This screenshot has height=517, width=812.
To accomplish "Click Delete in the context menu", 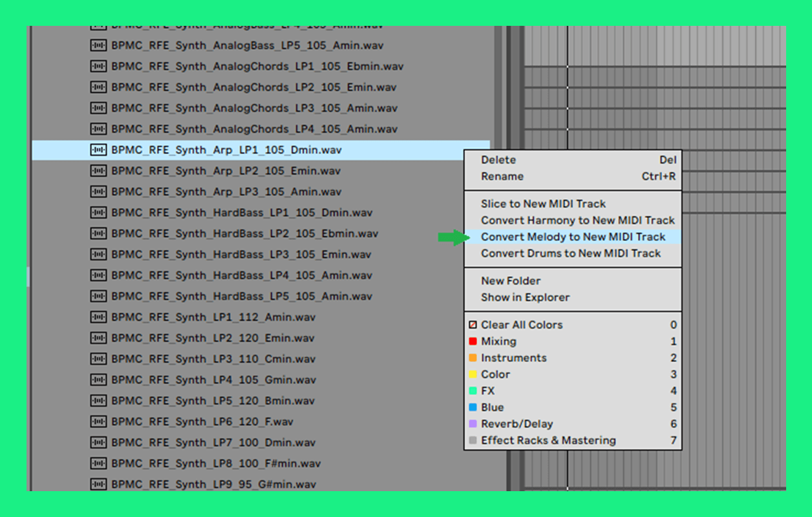I will 498,160.
